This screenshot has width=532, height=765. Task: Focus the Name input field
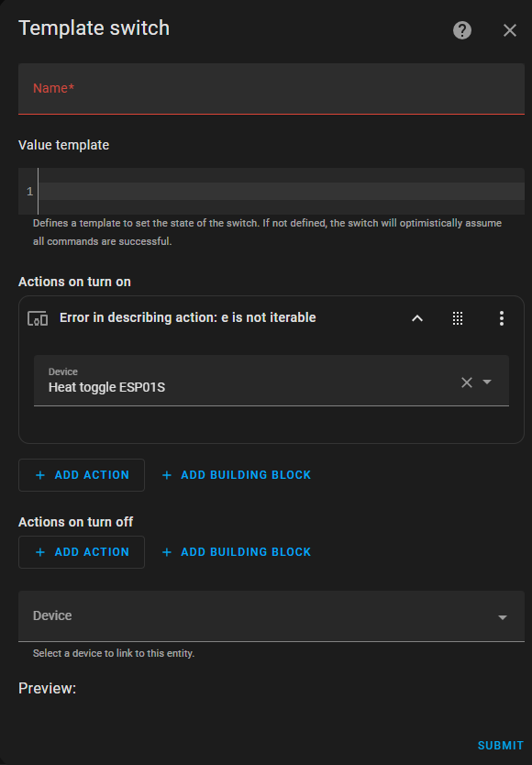click(x=272, y=89)
